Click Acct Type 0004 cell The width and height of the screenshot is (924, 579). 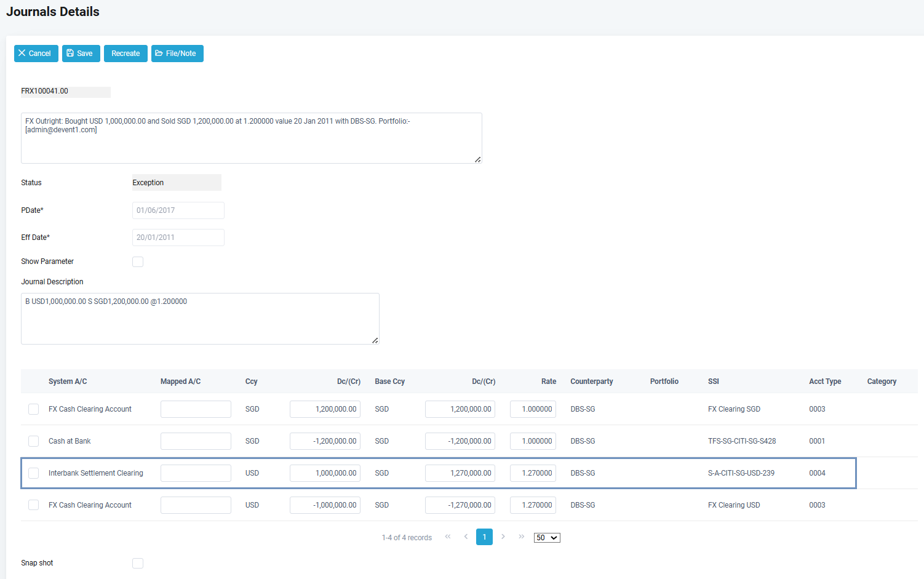817,473
